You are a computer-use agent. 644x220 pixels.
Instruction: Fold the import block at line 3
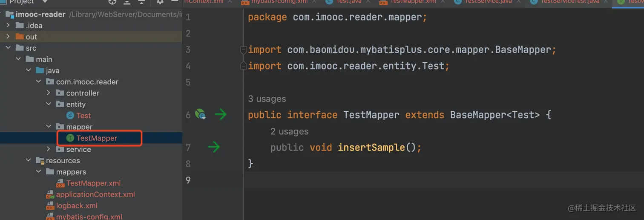[x=243, y=50]
